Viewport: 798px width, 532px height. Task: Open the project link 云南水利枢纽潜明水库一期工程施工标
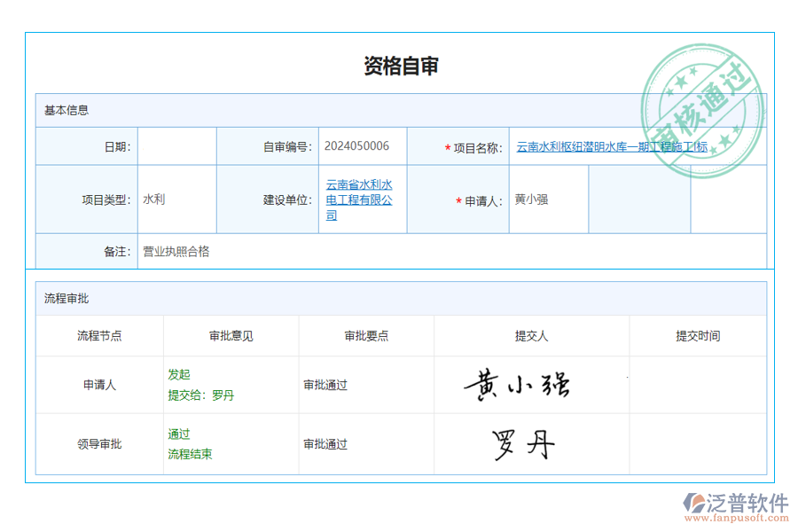(x=612, y=146)
